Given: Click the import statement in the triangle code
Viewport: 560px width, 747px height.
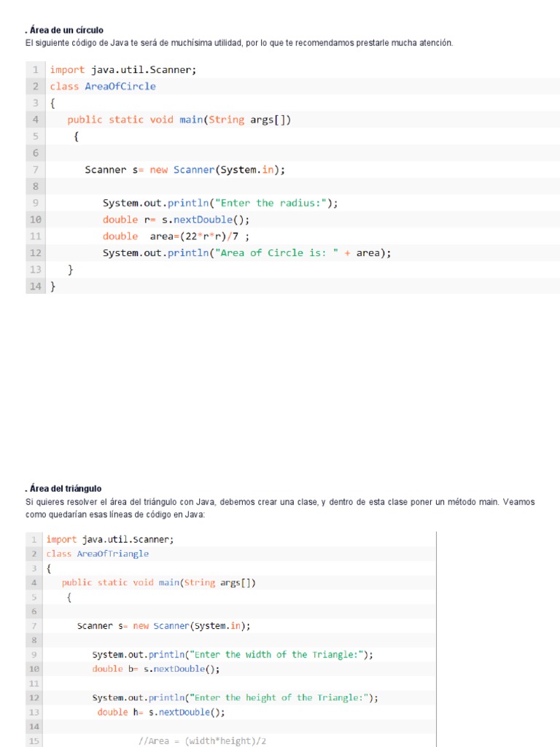Looking at the screenshot, I should click(x=110, y=539).
